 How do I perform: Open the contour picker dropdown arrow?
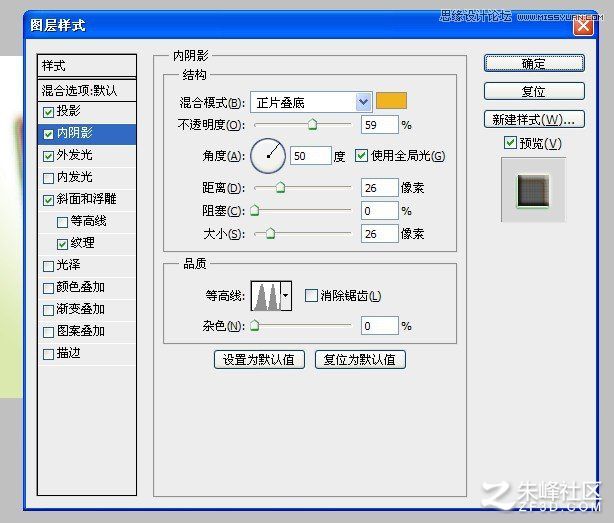[286, 296]
